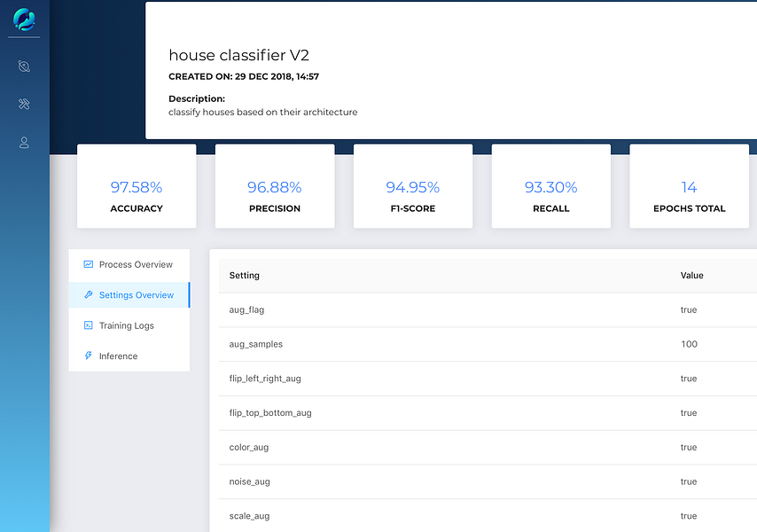Screen dimensions: 757x532
Task: Open the eye-target icon in sidebar
Action: 24,66
